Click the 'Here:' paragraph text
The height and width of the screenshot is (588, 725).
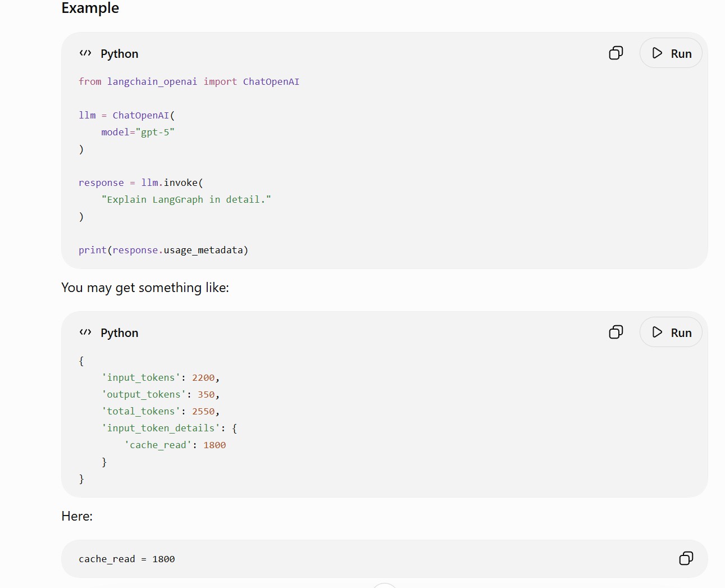[77, 516]
